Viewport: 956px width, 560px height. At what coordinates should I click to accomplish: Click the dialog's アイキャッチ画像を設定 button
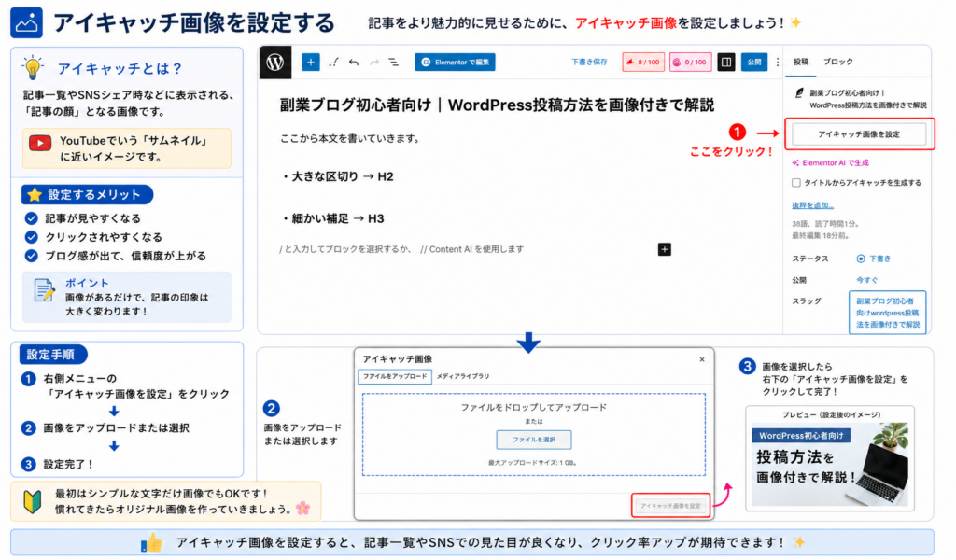pos(670,506)
